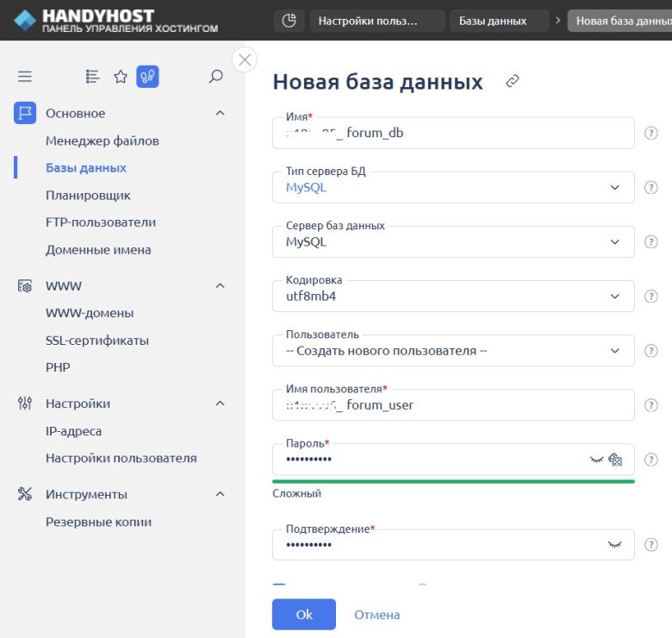Close the sidebar with round X button

[x=246, y=59]
